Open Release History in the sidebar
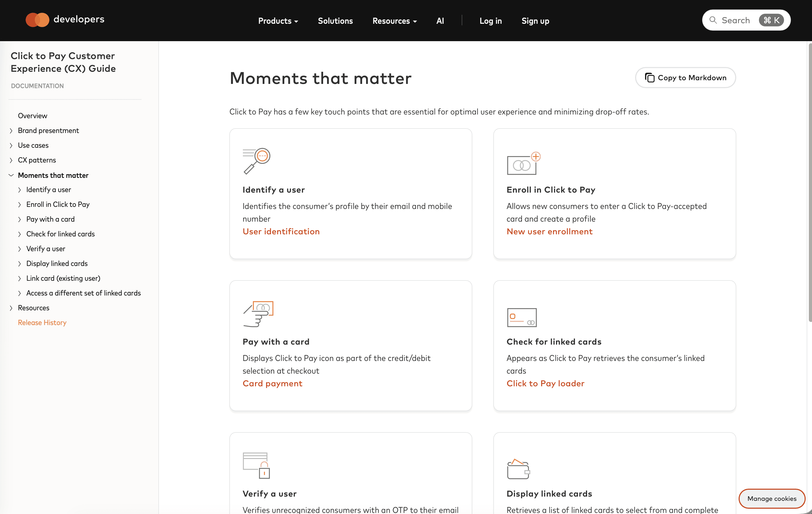This screenshot has width=812, height=514. tap(42, 322)
